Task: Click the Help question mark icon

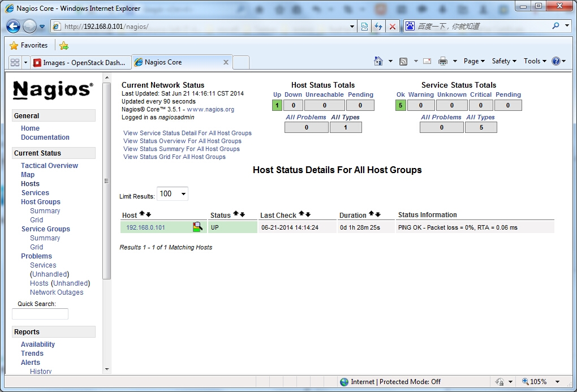Action: coord(556,61)
